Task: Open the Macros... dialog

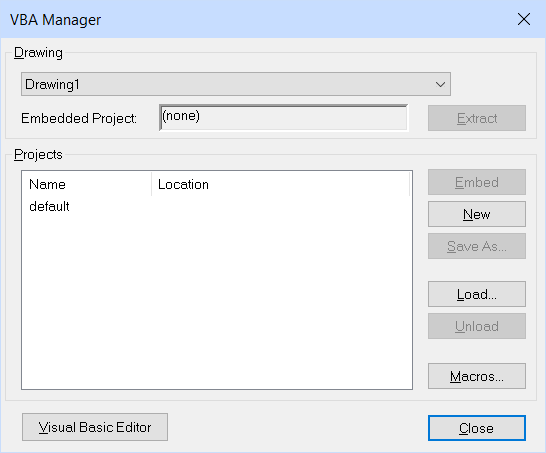Action: [477, 376]
